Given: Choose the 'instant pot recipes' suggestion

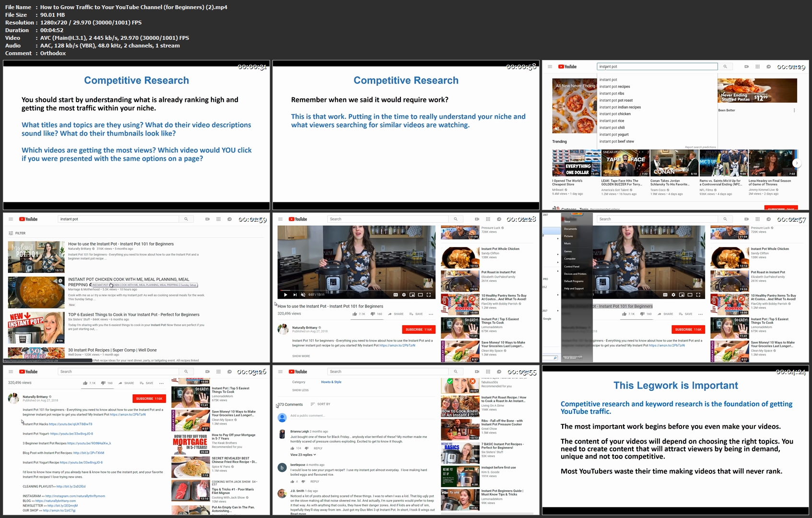Looking at the screenshot, I should pyautogui.click(x=614, y=87).
